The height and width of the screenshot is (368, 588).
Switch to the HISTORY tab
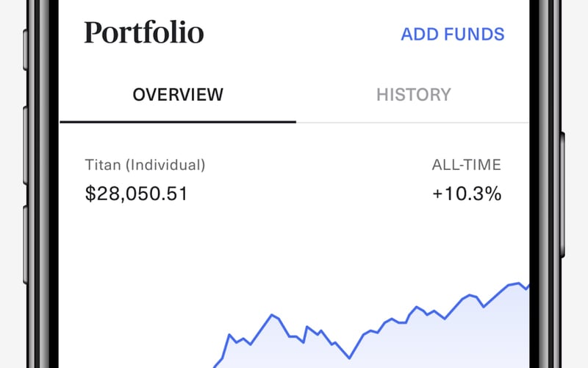click(x=413, y=95)
